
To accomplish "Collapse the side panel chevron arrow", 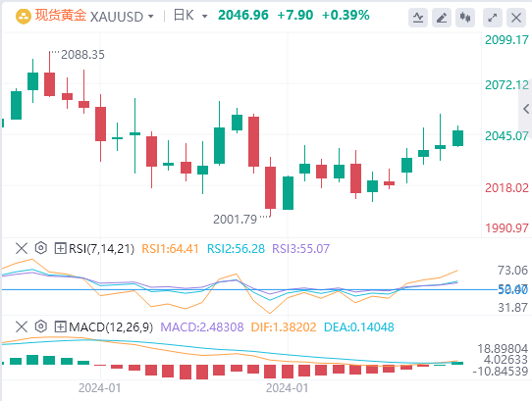I will (x=526, y=109).
